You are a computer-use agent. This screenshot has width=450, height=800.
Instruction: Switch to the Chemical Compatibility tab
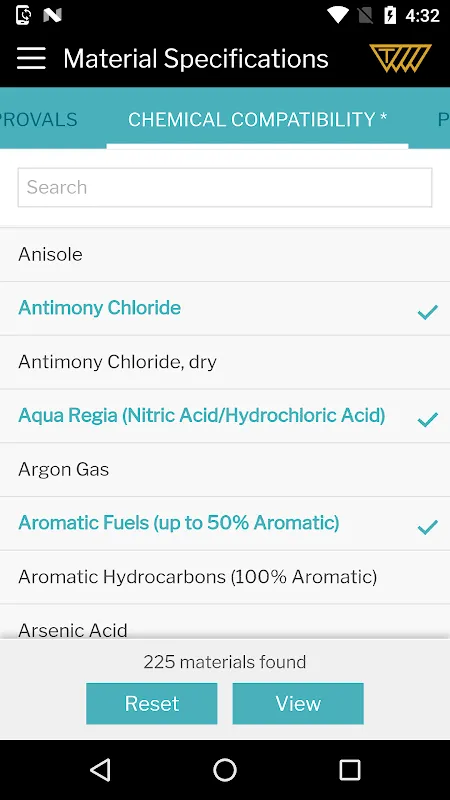[x=257, y=119]
